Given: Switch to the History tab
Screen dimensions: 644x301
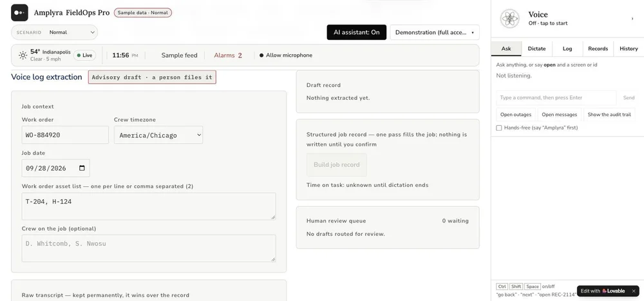Looking at the screenshot, I should pos(629,48).
